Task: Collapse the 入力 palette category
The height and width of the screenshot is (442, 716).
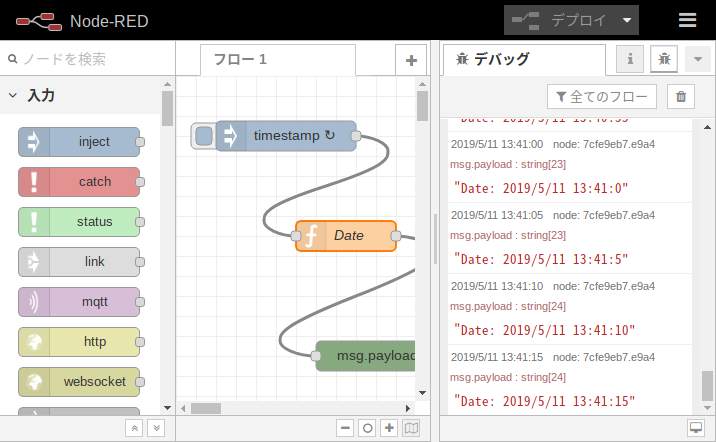Action: tap(14, 96)
